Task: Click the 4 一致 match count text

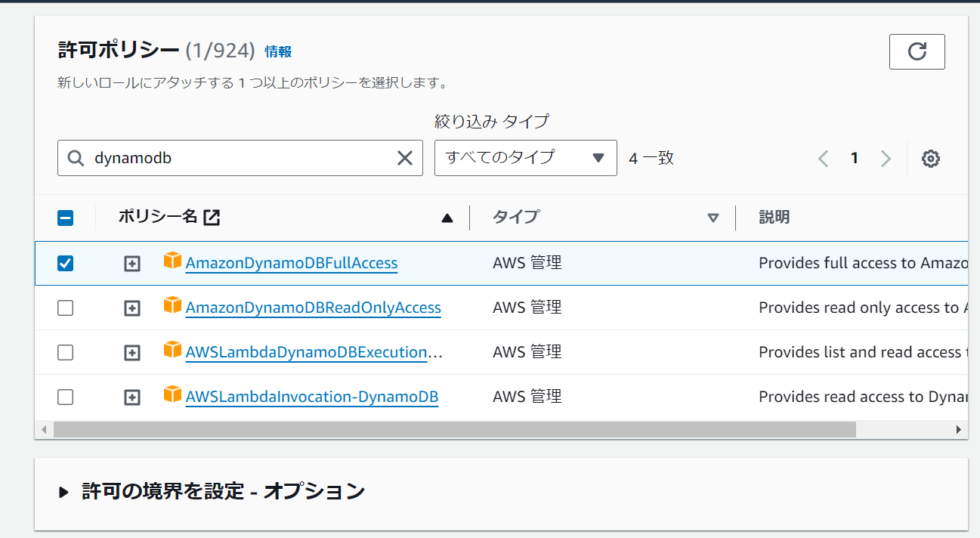Action: (651, 158)
